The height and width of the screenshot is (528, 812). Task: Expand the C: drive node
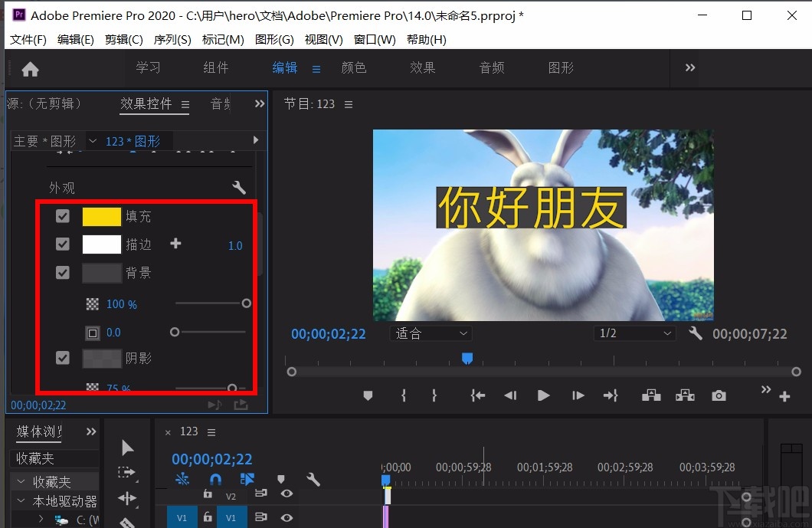(x=41, y=519)
